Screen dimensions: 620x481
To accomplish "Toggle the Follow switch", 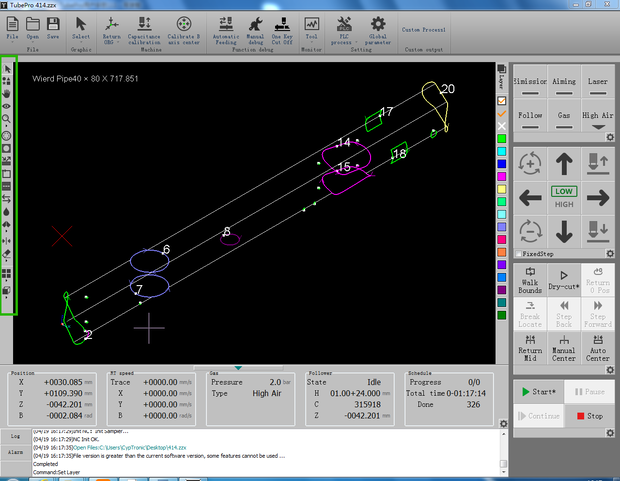I will (x=530, y=116).
